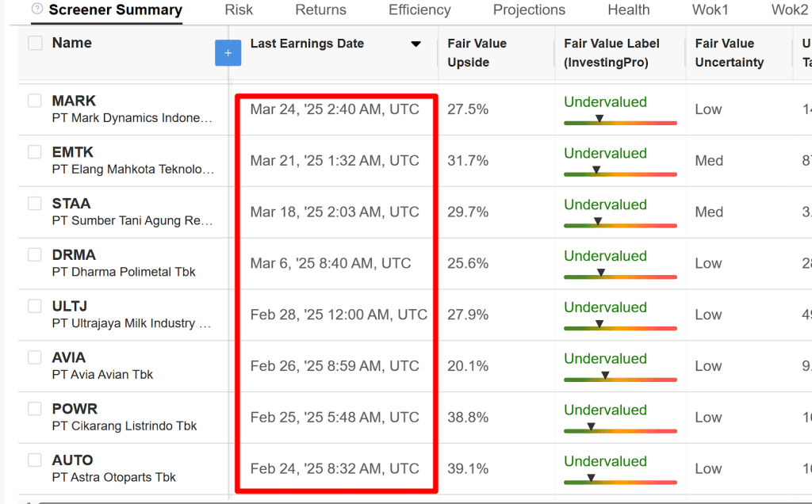Open the Efficiency tab
The width and height of the screenshot is (812, 504).
click(x=419, y=10)
